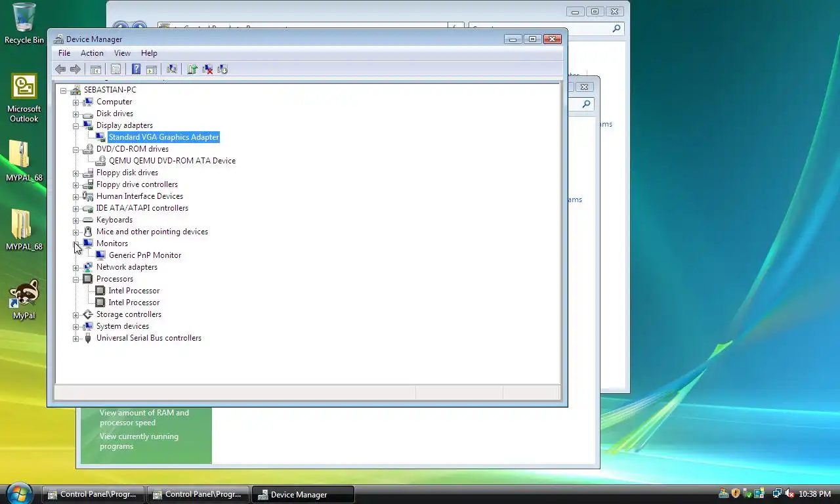This screenshot has width=840, height=504.
Task: Click the security shield alert tray icon
Action: click(x=736, y=493)
